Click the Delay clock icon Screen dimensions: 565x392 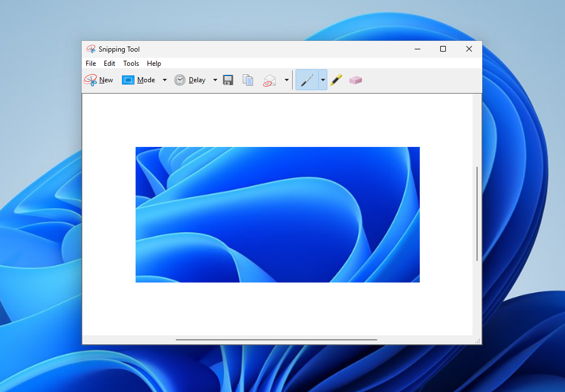[179, 79]
